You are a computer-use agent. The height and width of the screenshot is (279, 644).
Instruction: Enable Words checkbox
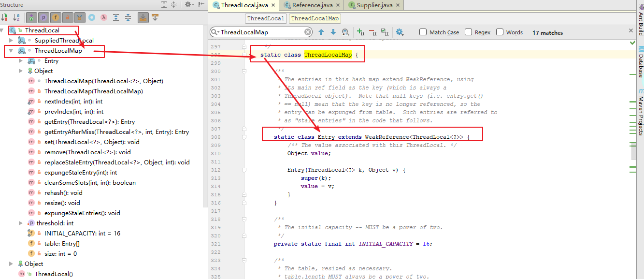500,32
